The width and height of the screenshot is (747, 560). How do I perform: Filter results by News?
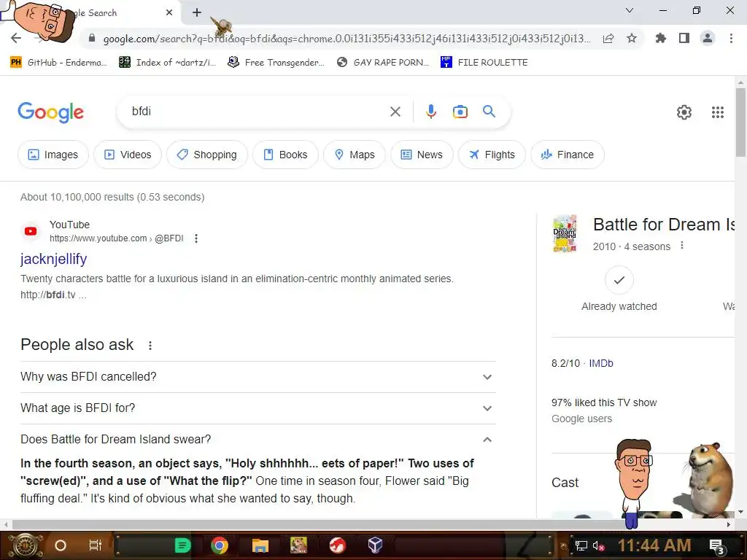click(422, 155)
